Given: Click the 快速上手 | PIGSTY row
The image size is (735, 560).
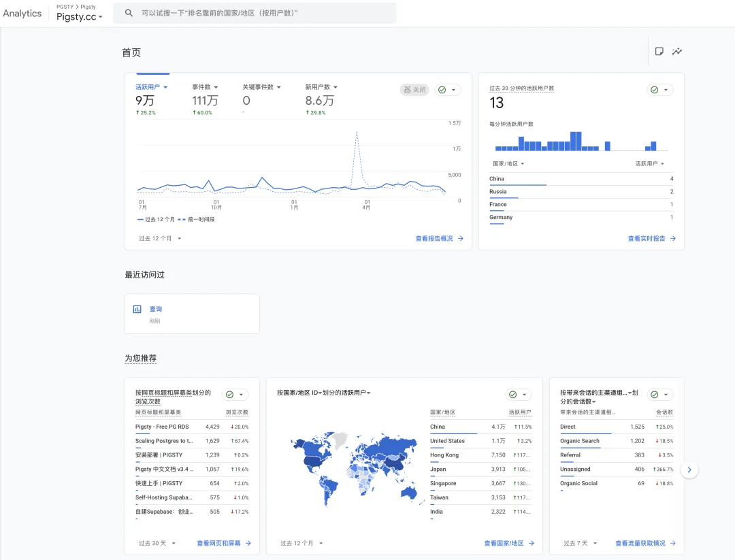Looking at the screenshot, I should coord(192,483).
